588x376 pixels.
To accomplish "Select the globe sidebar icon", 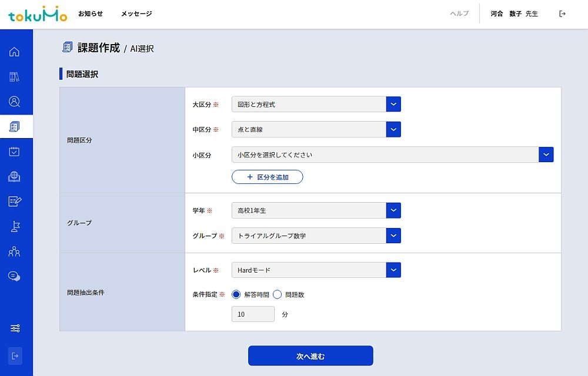I will pos(15,176).
